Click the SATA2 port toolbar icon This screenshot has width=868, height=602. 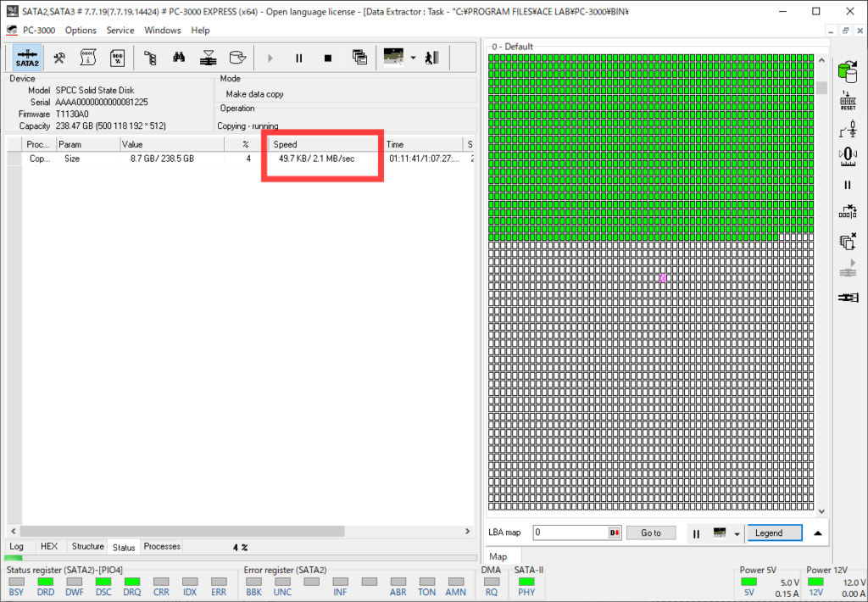click(27, 58)
